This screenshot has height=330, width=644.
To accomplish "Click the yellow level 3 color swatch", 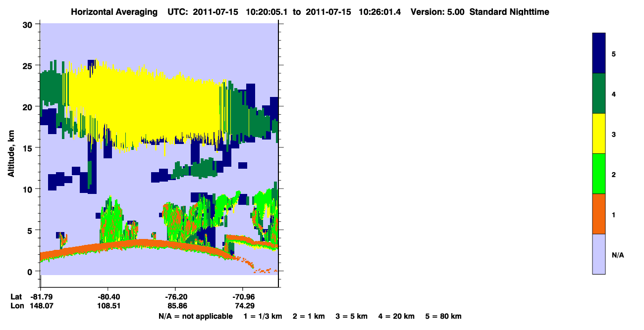I will click(x=599, y=134).
